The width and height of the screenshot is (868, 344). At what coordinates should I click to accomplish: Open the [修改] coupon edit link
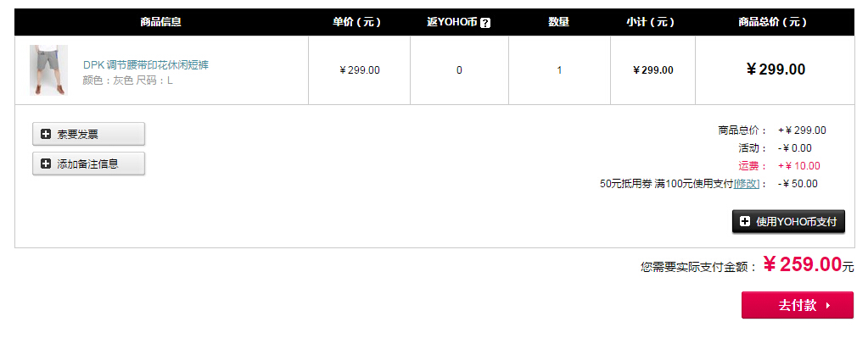pyautogui.click(x=747, y=184)
